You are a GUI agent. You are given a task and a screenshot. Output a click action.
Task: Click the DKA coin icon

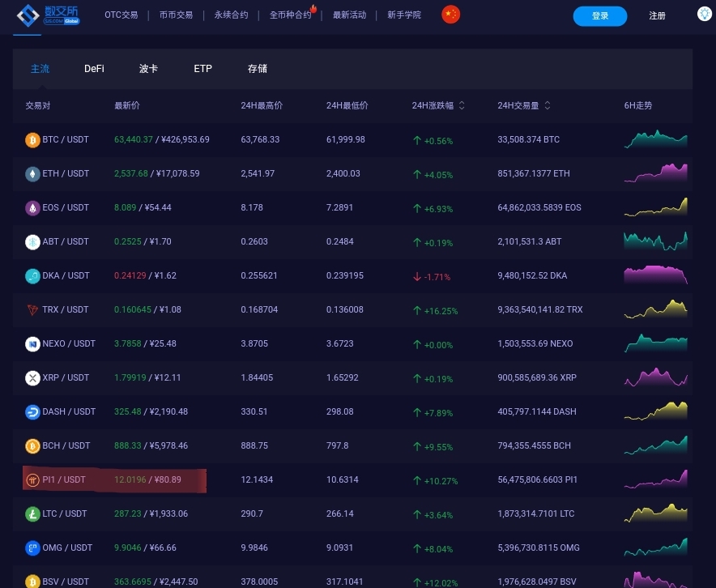coord(32,275)
